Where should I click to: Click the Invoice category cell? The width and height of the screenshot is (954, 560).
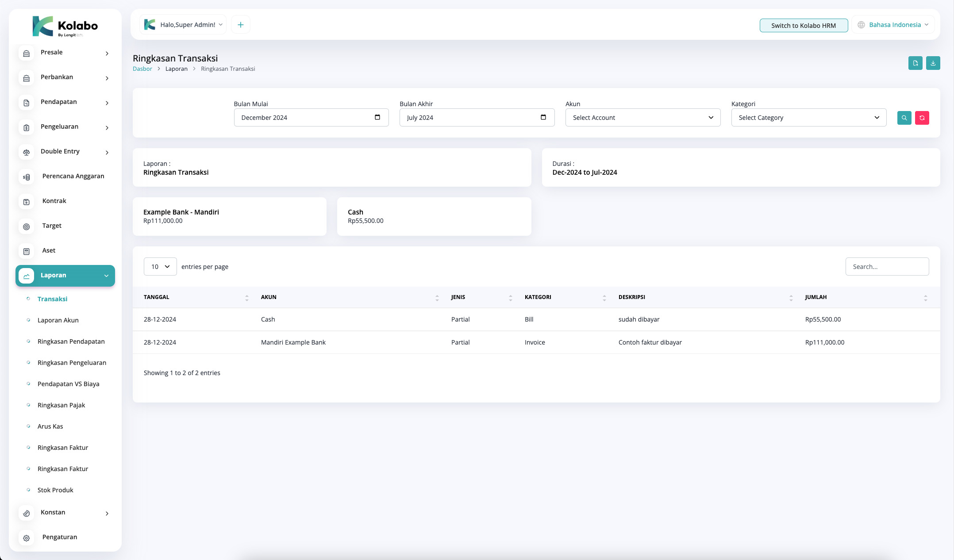point(535,342)
